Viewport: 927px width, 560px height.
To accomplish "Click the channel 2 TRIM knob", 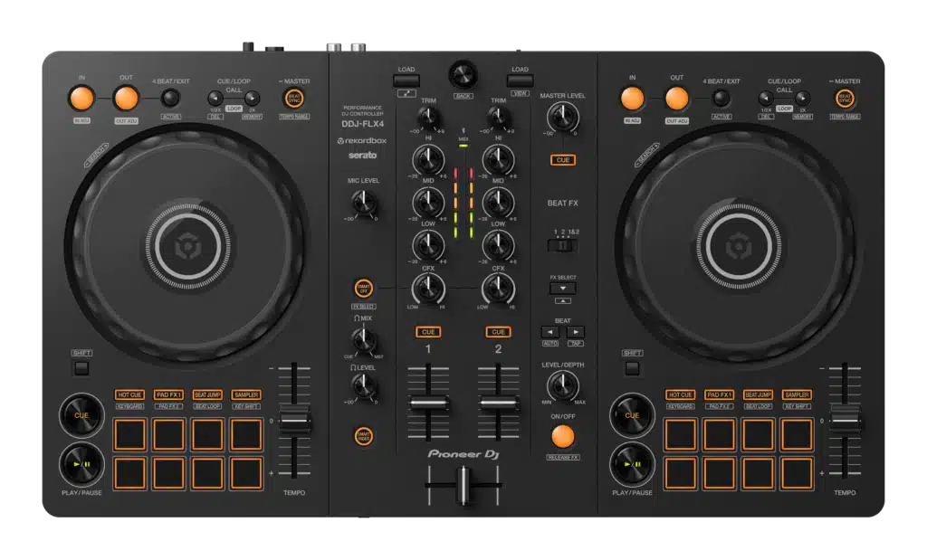I will [x=499, y=118].
